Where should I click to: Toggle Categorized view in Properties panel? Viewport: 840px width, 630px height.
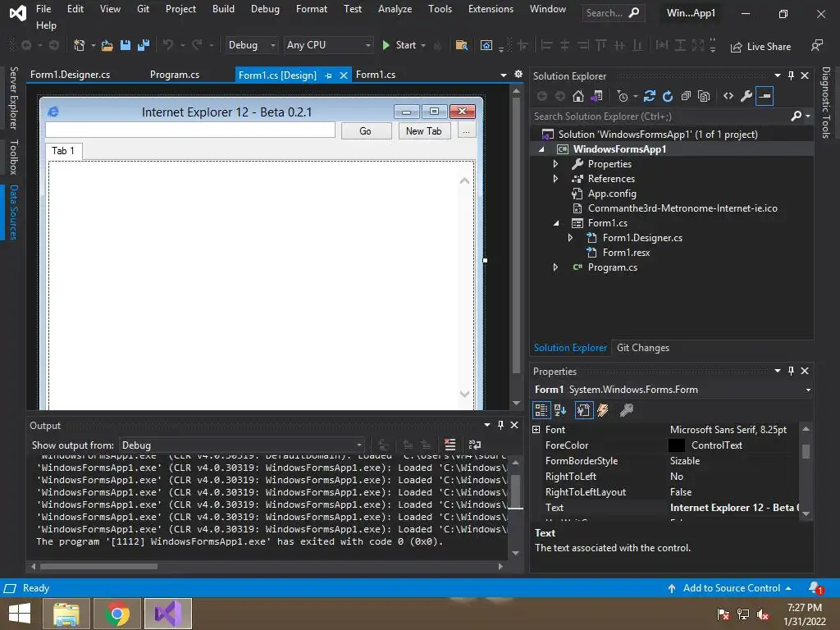coord(541,410)
